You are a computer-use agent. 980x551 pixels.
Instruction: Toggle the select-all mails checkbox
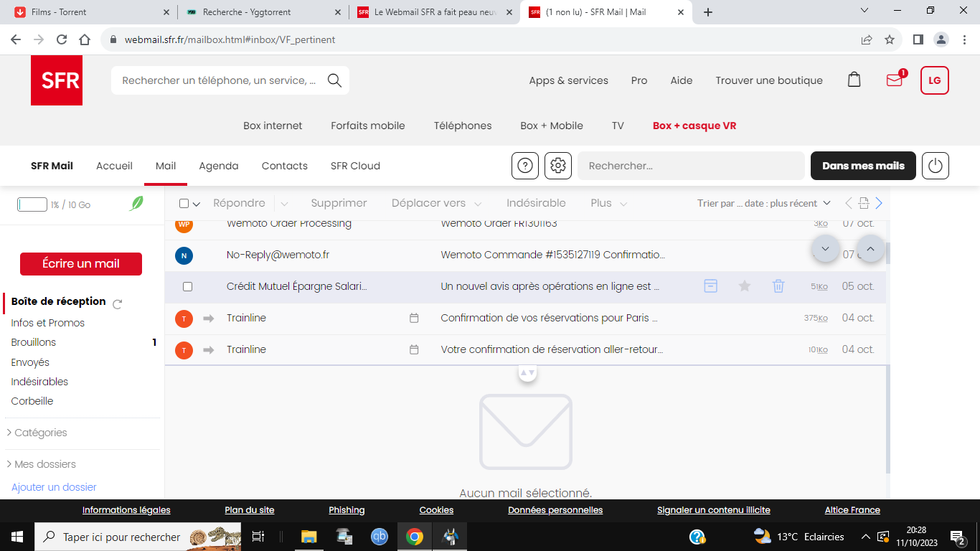[x=184, y=204]
